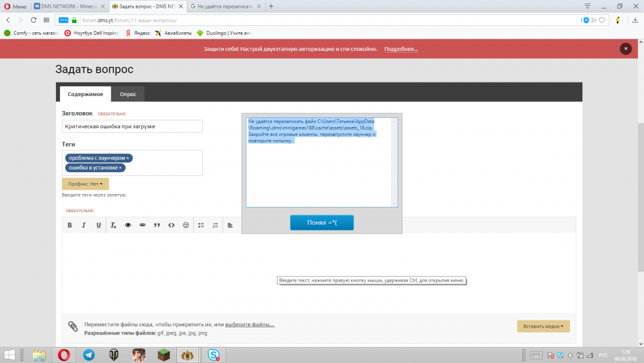Insert a bulleted list
This screenshot has width=644, height=363.
tap(201, 225)
